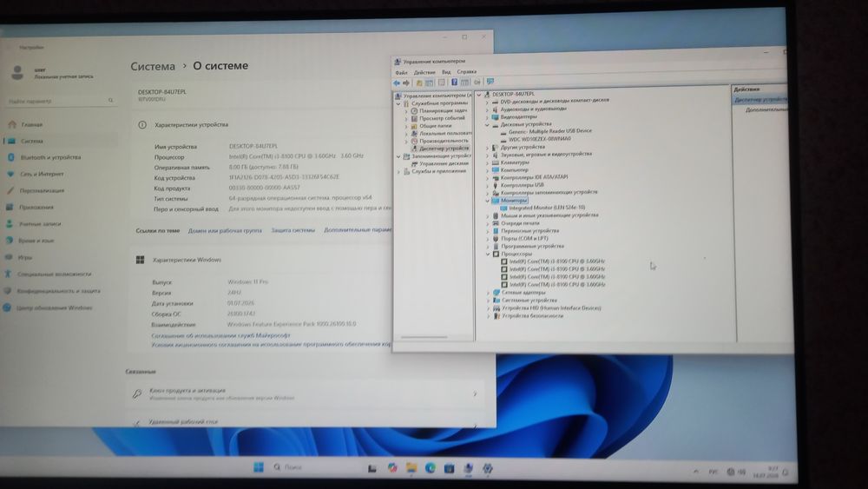Select Общие папки in left tree
This screenshot has height=489, width=868.
pyautogui.click(x=435, y=126)
